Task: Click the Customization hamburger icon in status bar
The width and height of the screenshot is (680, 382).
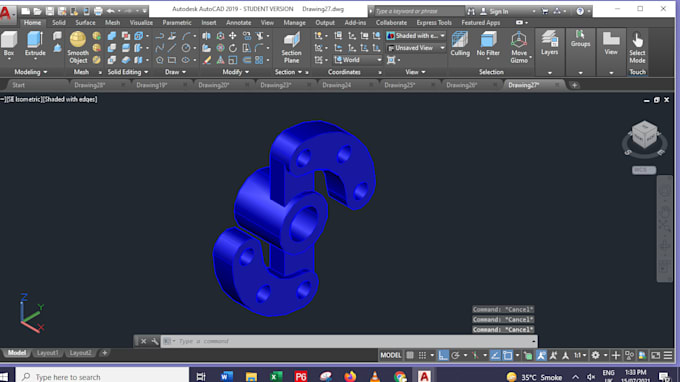Action: pos(668,356)
